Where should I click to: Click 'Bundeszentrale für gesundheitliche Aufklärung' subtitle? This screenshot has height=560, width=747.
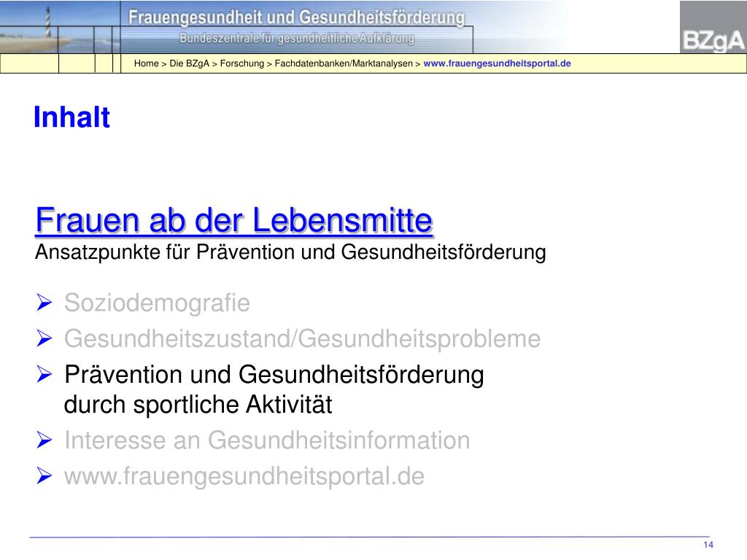(297, 39)
